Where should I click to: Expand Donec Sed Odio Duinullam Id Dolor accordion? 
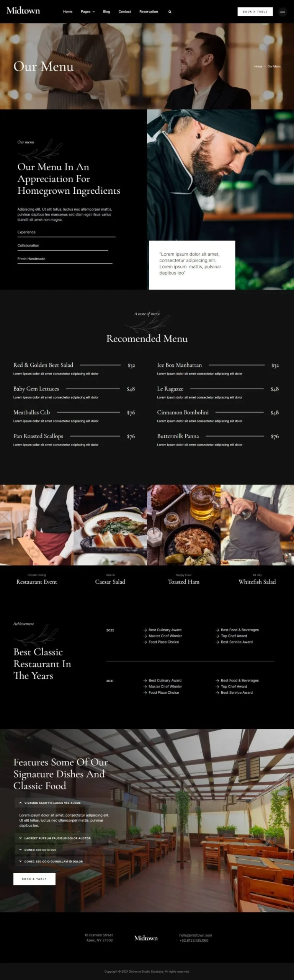[x=51, y=861]
